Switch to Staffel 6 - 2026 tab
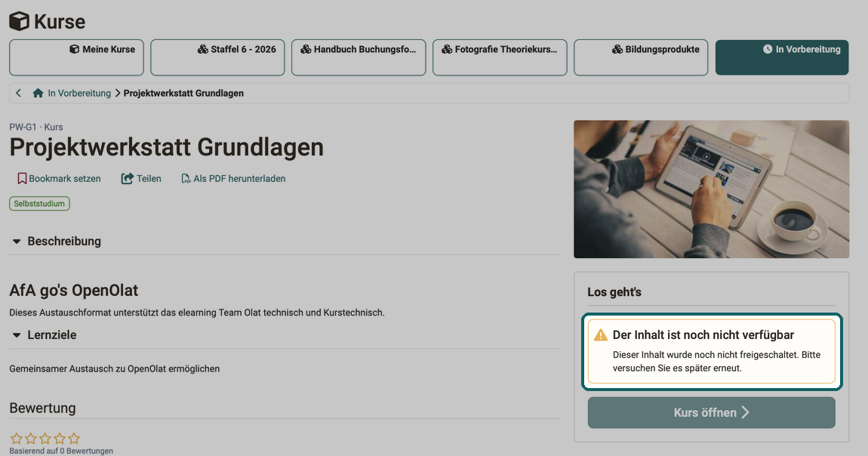868x456 pixels. pos(217,57)
